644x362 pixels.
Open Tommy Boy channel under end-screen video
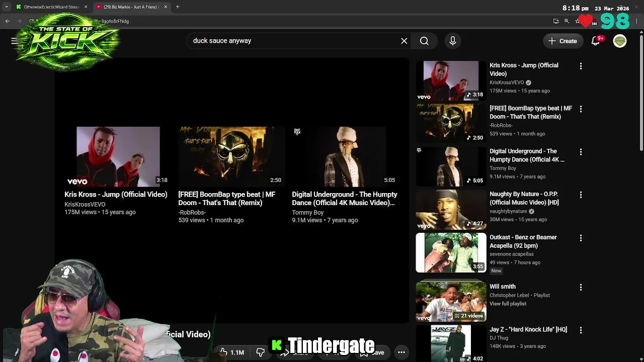307,213
